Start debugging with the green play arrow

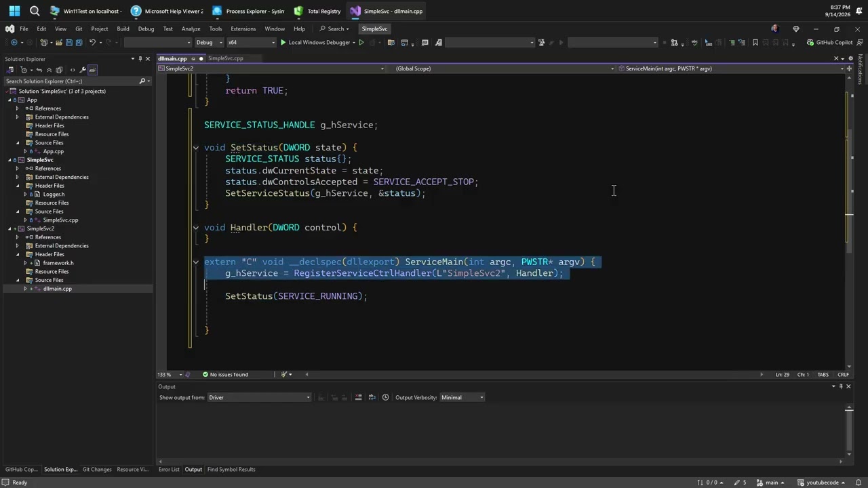(x=283, y=43)
